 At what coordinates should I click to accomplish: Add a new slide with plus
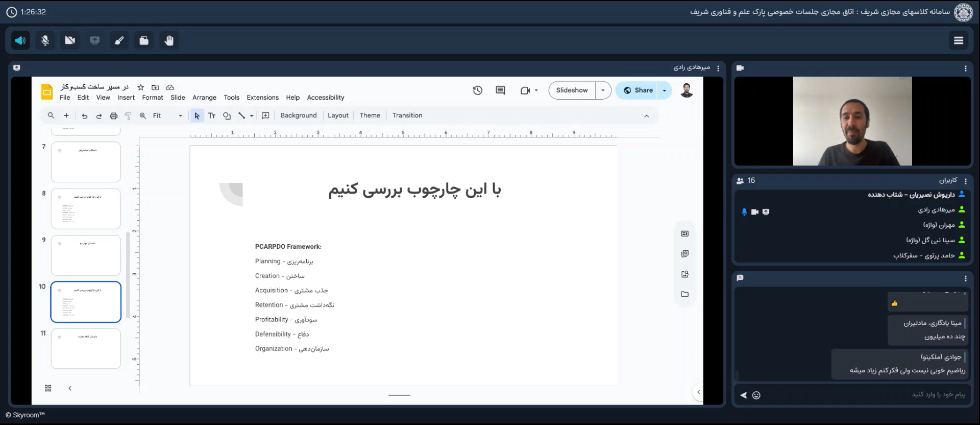click(66, 116)
